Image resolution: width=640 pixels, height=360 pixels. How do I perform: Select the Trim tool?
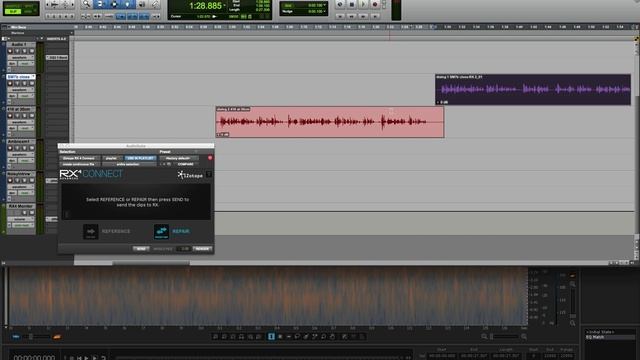point(100,4)
